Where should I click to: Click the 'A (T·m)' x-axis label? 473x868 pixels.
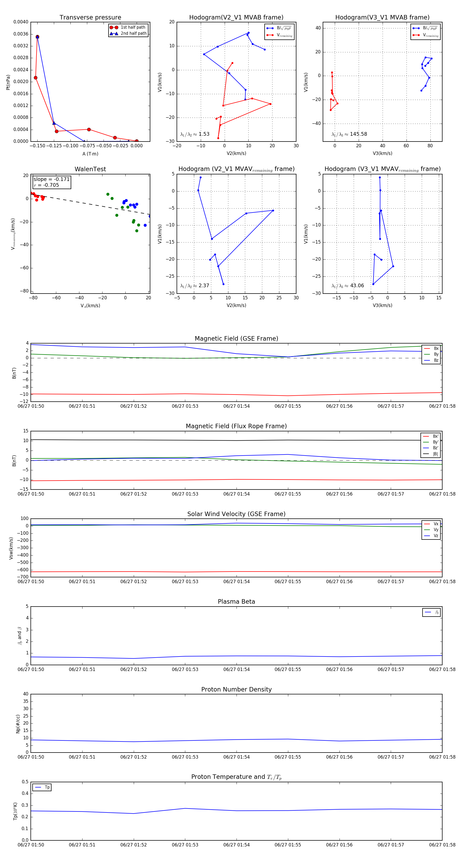coord(90,154)
